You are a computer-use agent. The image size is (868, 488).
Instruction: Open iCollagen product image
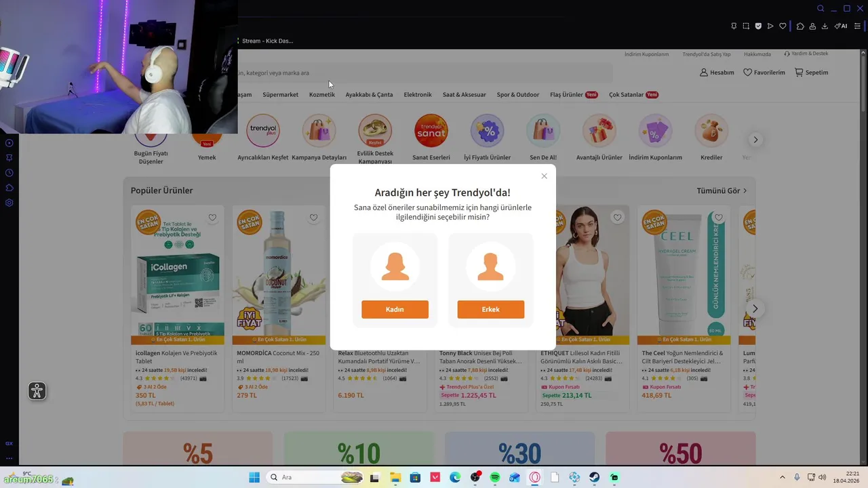pos(178,275)
